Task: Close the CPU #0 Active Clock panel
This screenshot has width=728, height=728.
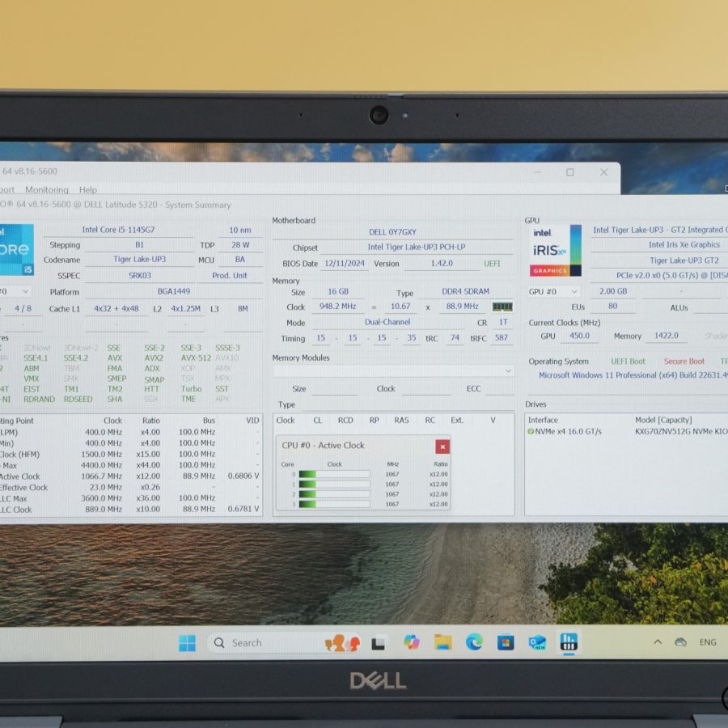Action: 442,447
